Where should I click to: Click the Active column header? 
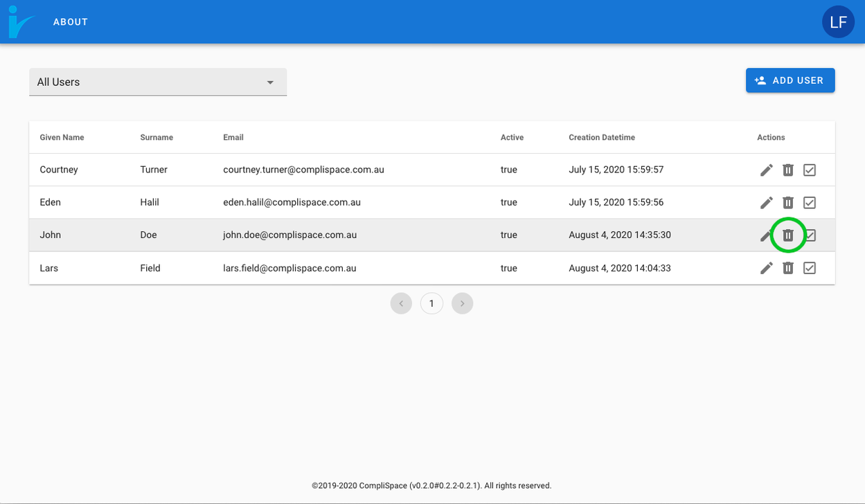[512, 138]
